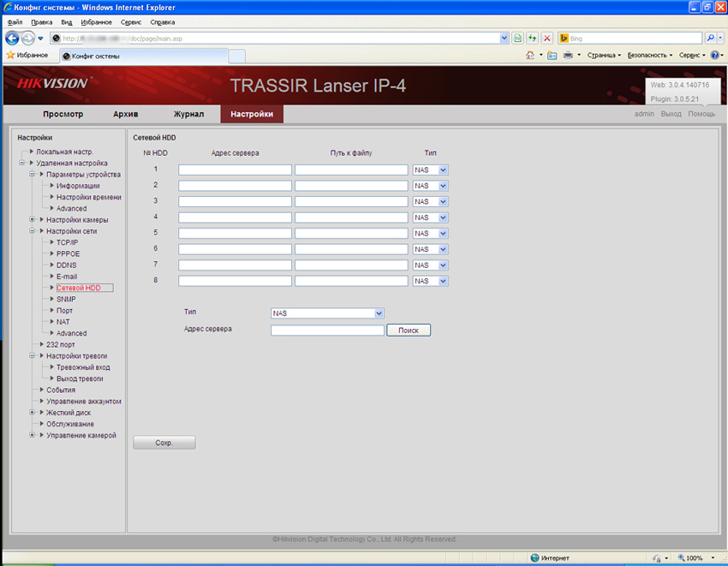
Task: Click the Поиск button
Action: (409, 331)
